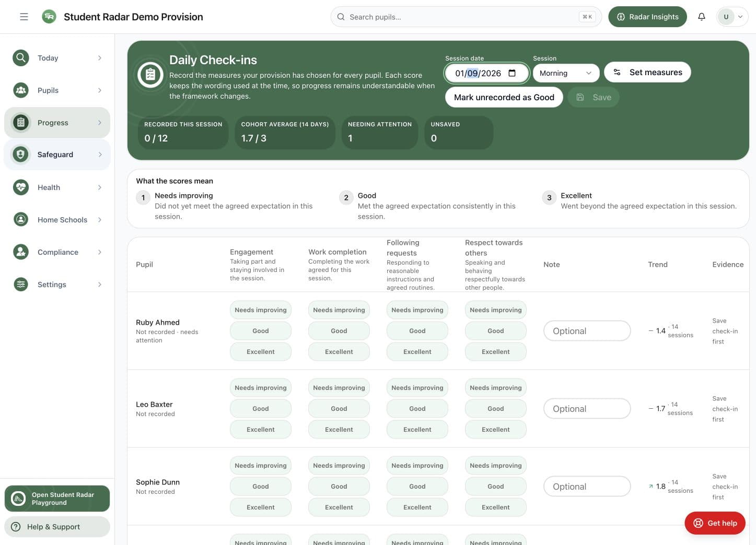Open Settings section
The image size is (756, 545).
tap(57, 285)
